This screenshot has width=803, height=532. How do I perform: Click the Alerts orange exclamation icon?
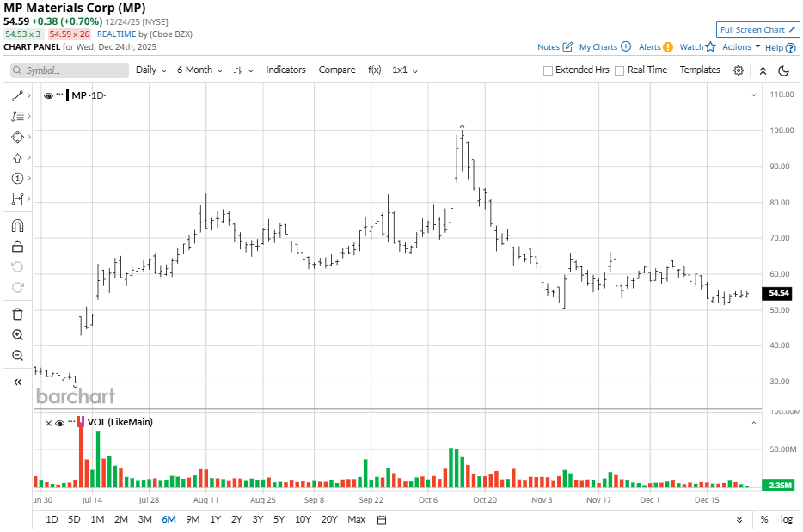668,47
